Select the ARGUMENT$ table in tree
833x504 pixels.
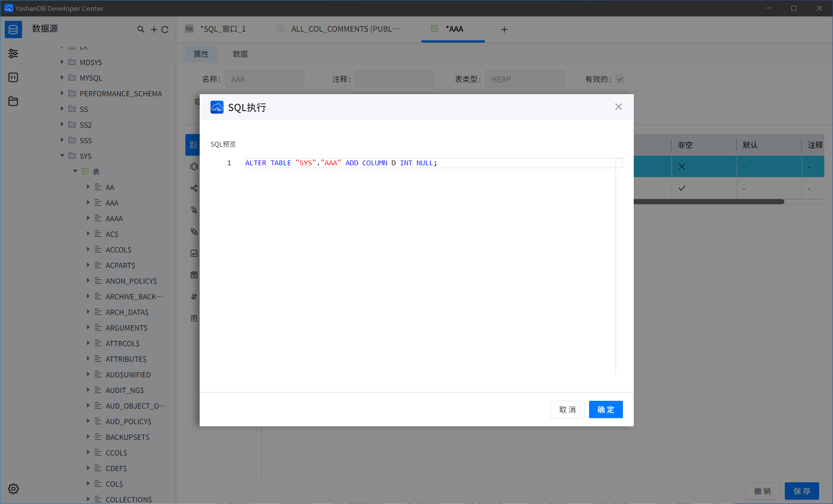126,327
